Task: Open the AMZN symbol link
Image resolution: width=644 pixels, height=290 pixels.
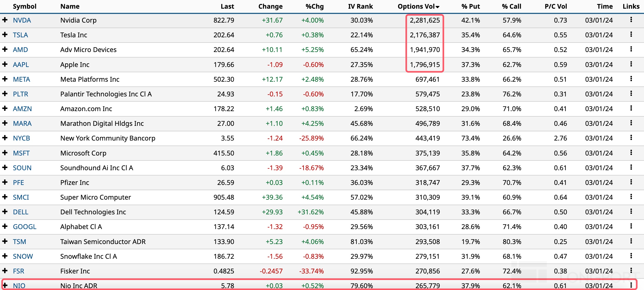Action: 22,109
